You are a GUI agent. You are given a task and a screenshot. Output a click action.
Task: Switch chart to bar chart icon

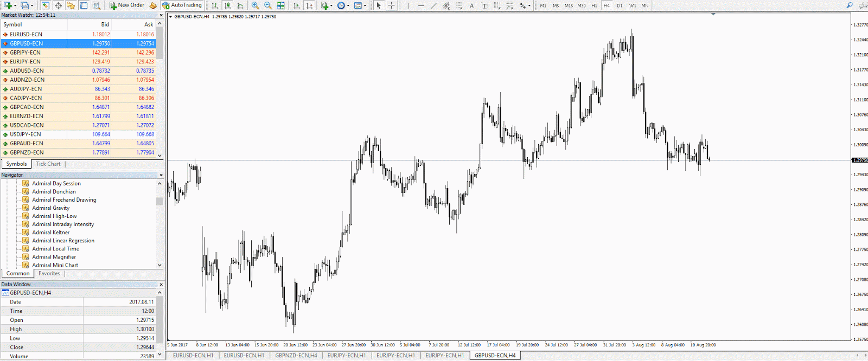pos(215,5)
